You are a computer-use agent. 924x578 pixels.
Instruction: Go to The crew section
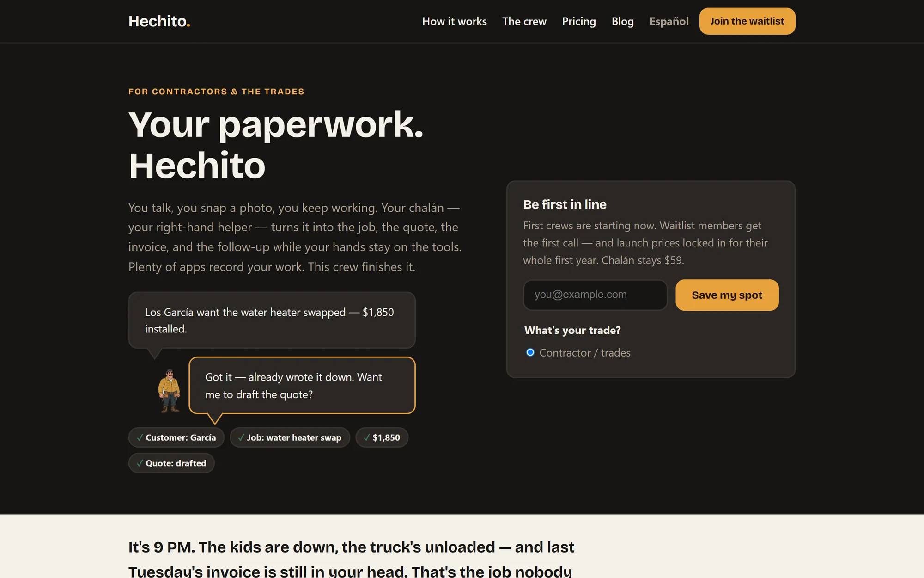(524, 21)
